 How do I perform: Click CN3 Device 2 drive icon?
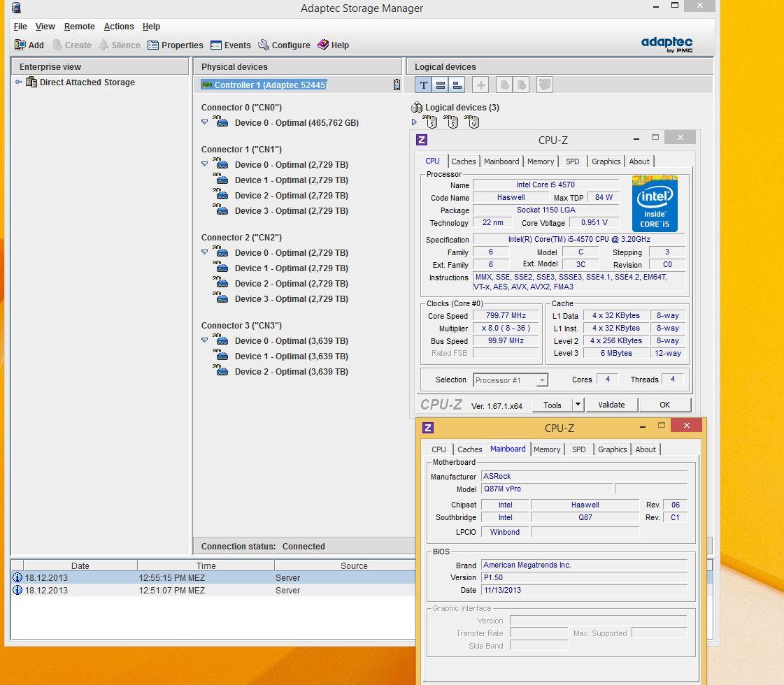tap(220, 370)
